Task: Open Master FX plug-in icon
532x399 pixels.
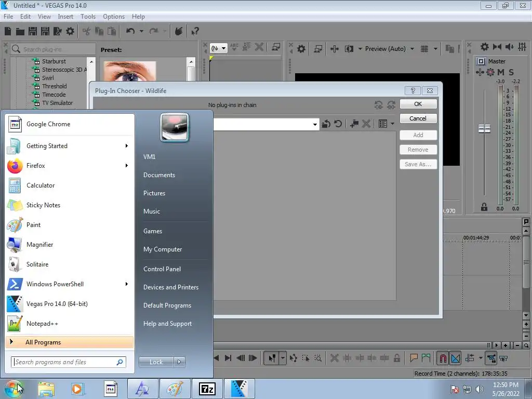Action: (480, 72)
